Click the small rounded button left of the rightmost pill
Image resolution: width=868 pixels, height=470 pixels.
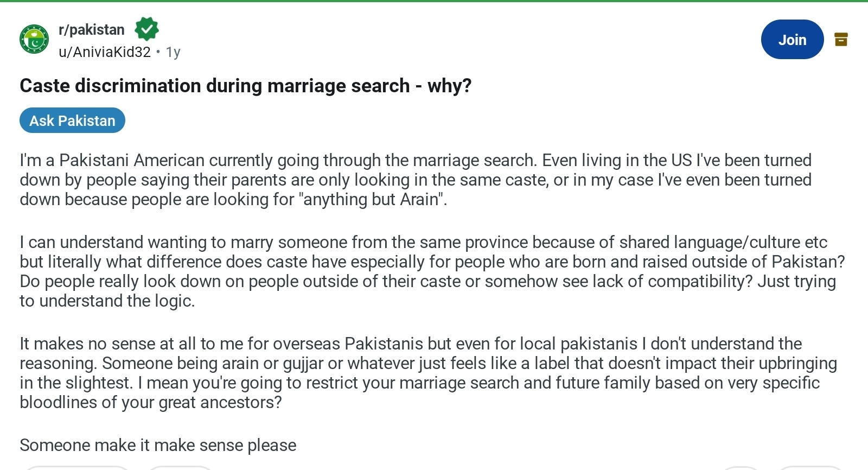point(741,468)
